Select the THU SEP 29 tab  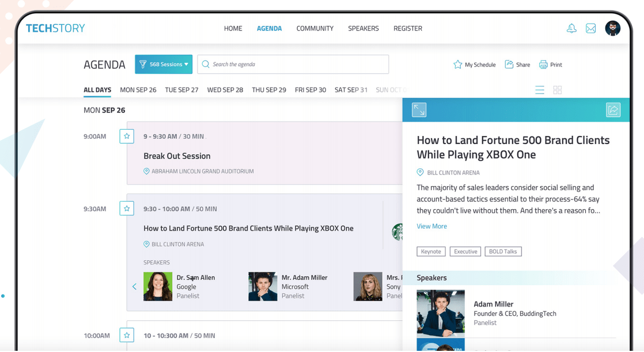coord(269,89)
